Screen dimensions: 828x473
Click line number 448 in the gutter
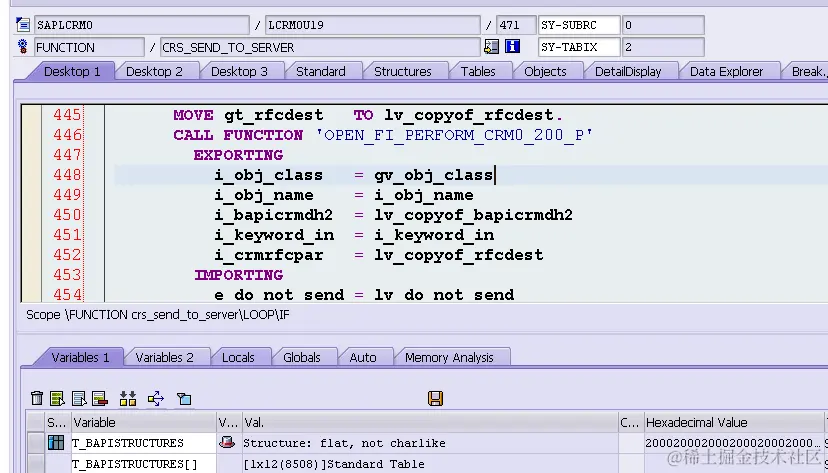tap(67, 175)
